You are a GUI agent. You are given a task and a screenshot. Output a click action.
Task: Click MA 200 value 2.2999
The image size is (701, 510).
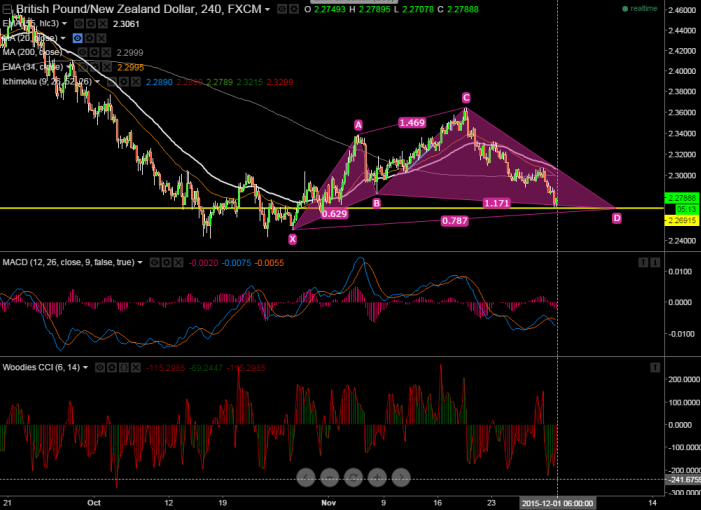pos(130,53)
